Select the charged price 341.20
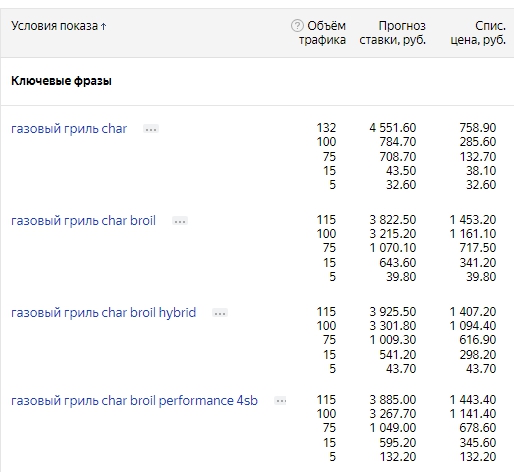Viewport: 514px width, 472px height. [x=478, y=263]
